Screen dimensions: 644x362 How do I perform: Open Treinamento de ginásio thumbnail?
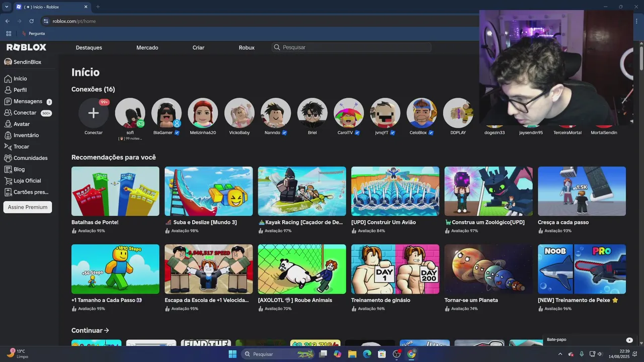coord(395,269)
